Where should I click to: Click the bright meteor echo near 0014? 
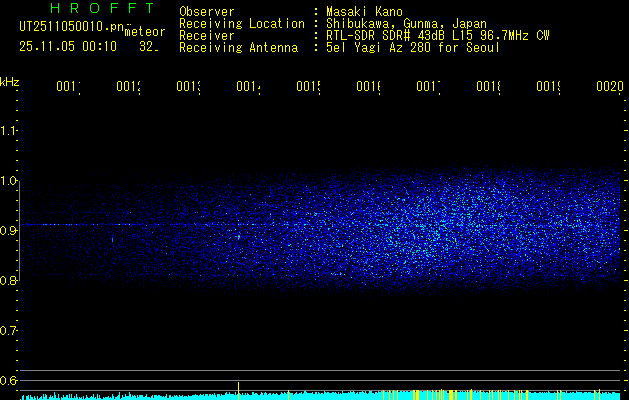point(239,237)
